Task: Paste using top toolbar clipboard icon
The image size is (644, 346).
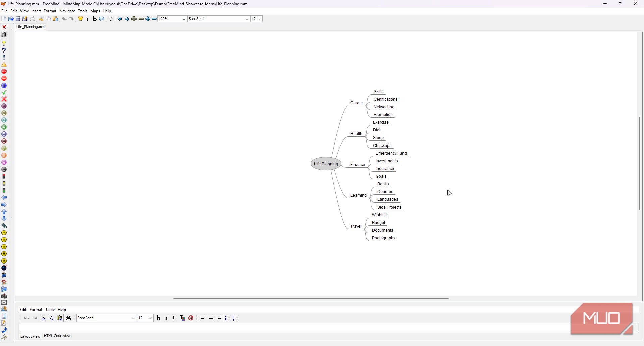Action: pos(55,19)
